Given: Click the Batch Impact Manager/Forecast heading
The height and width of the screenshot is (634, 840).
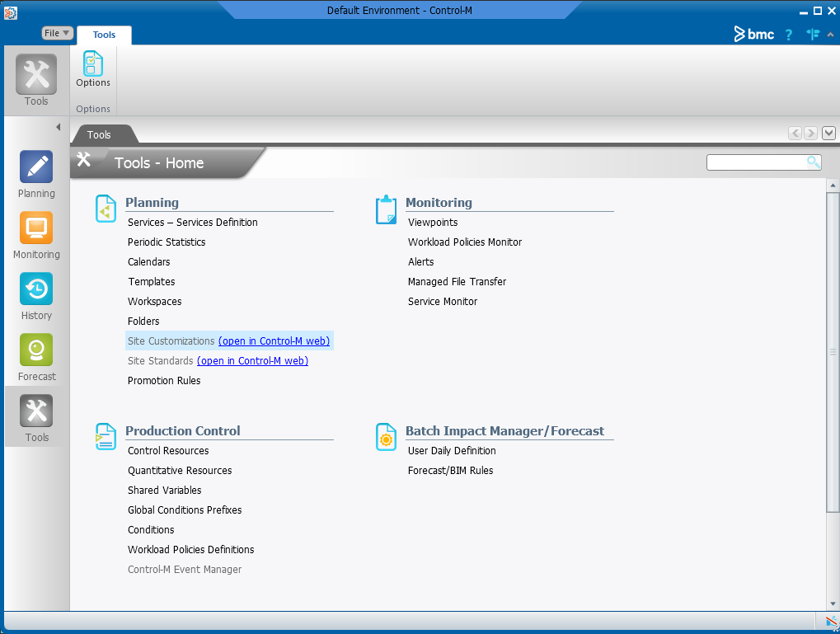Looking at the screenshot, I should tap(504, 431).
